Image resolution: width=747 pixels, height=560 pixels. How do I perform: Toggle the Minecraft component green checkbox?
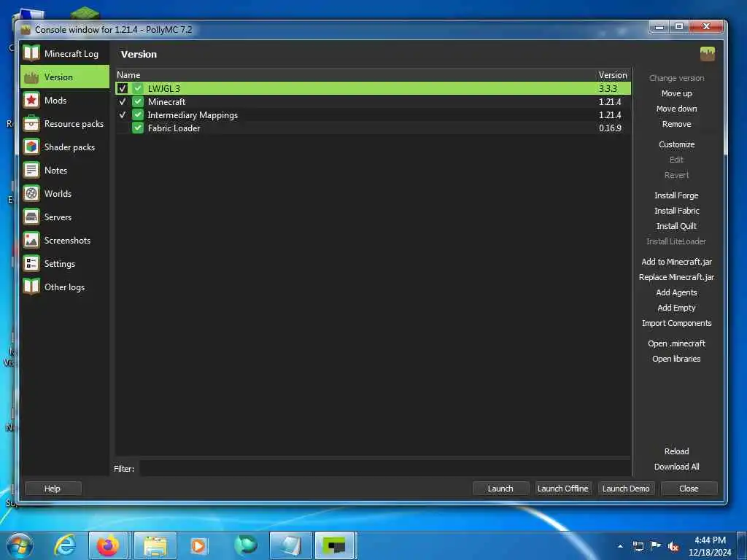coord(138,101)
